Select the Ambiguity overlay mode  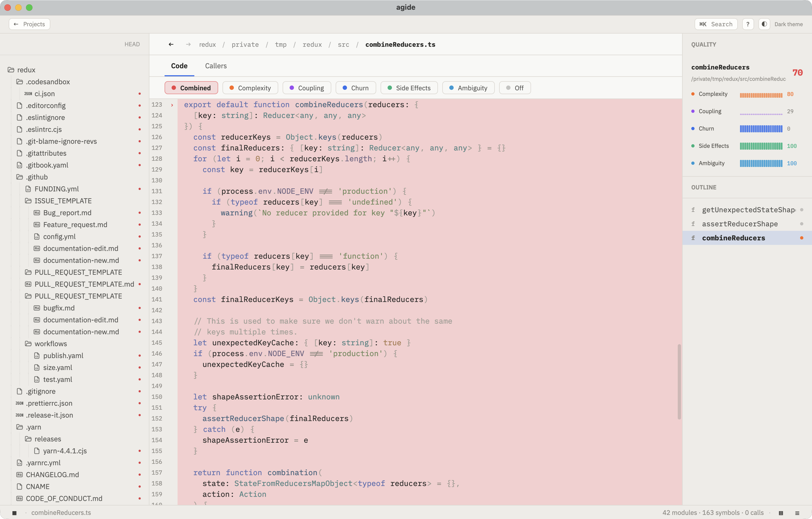click(468, 88)
